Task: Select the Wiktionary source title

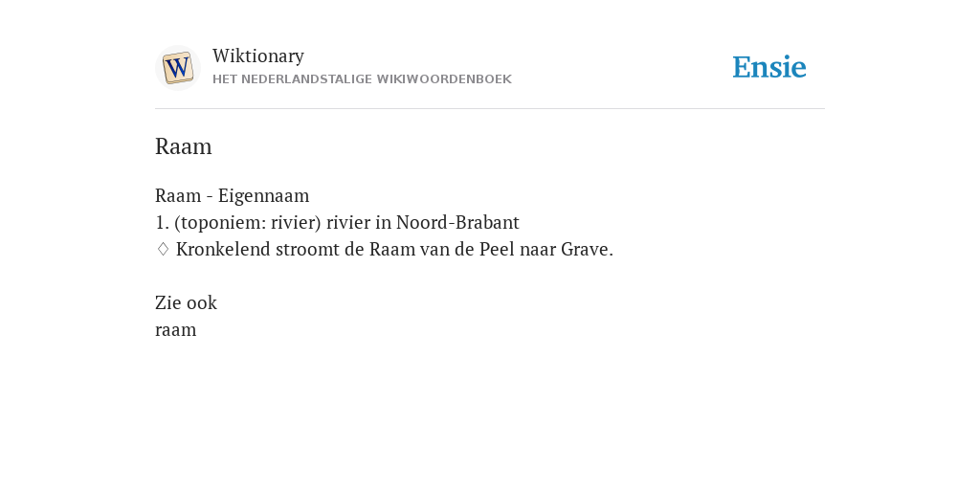Action: click(258, 56)
